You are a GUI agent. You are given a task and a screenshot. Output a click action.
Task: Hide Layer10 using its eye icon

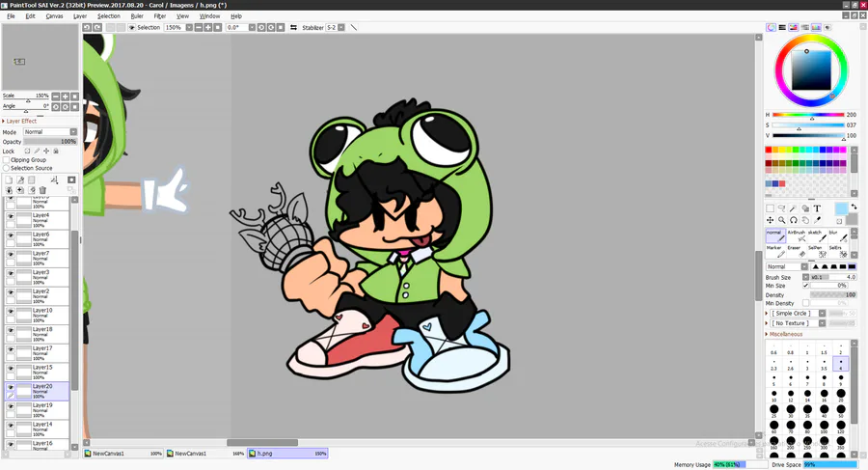click(x=11, y=311)
